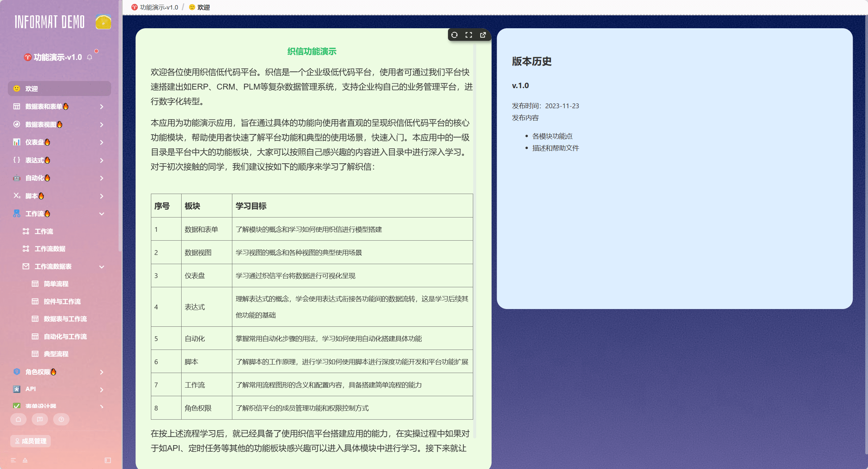Click the refresh icon on the welcome panel
The width and height of the screenshot is (868, 469).
454,35
